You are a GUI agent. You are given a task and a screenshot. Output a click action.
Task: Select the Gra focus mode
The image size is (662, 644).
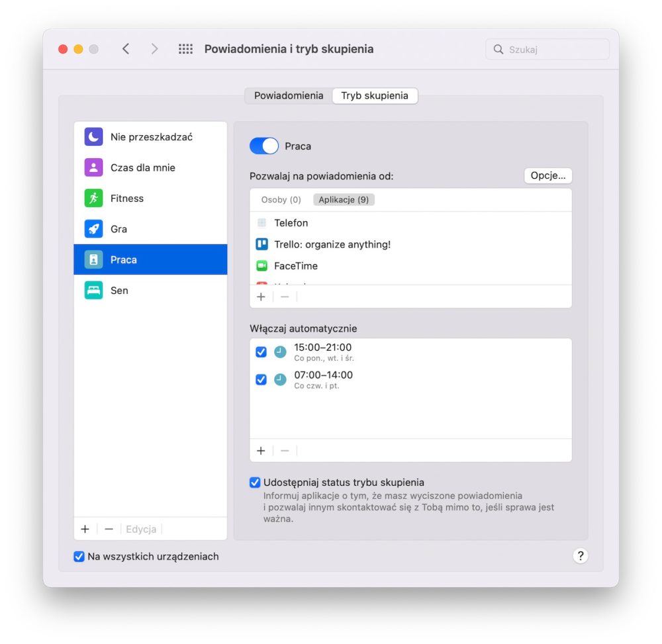point(150,229)
